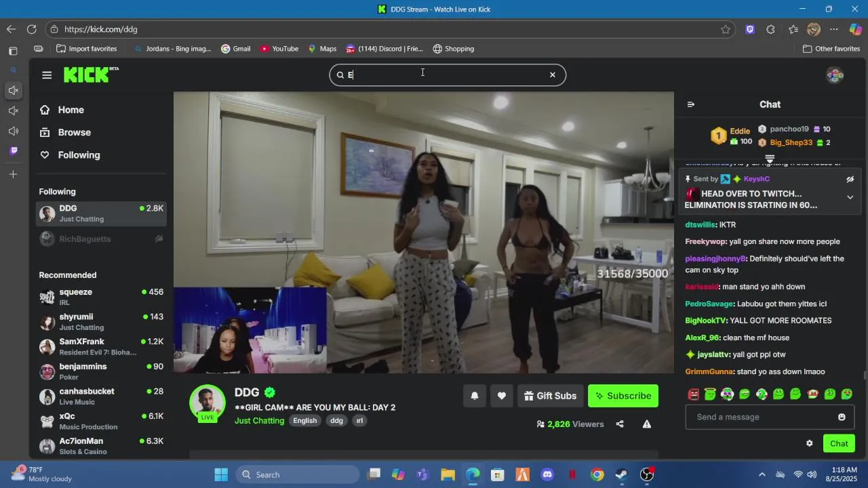
Task: Click gifter panchoo19 on leaderboard
Action: pyautogui.click(x=789, y=129)
